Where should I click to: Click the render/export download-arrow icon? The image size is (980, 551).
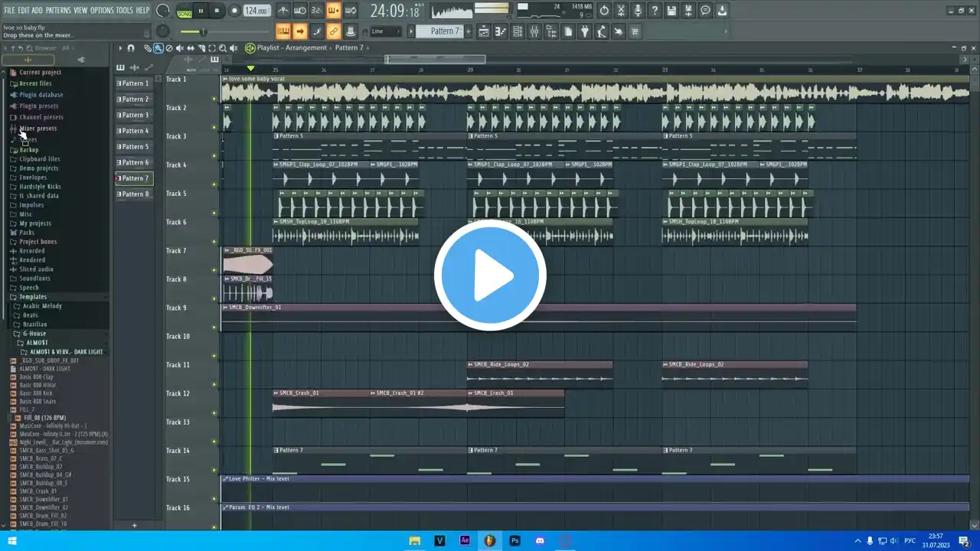coord(722,11)
